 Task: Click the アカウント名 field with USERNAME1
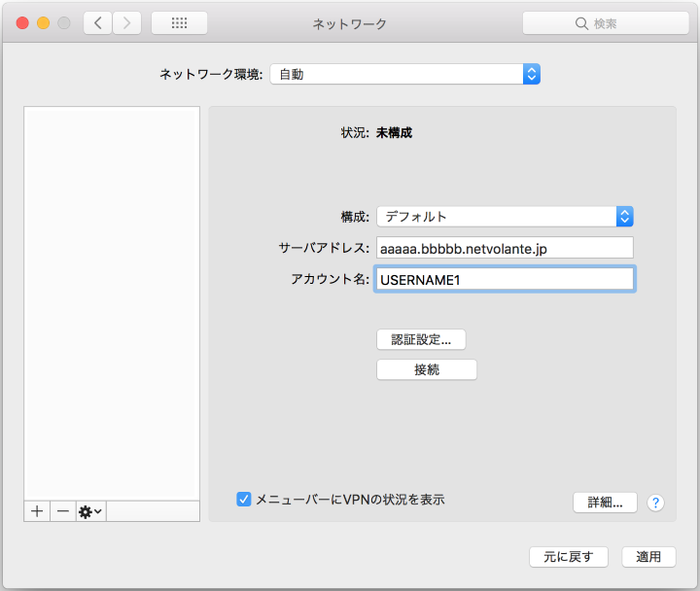click(x=506, y=280)
